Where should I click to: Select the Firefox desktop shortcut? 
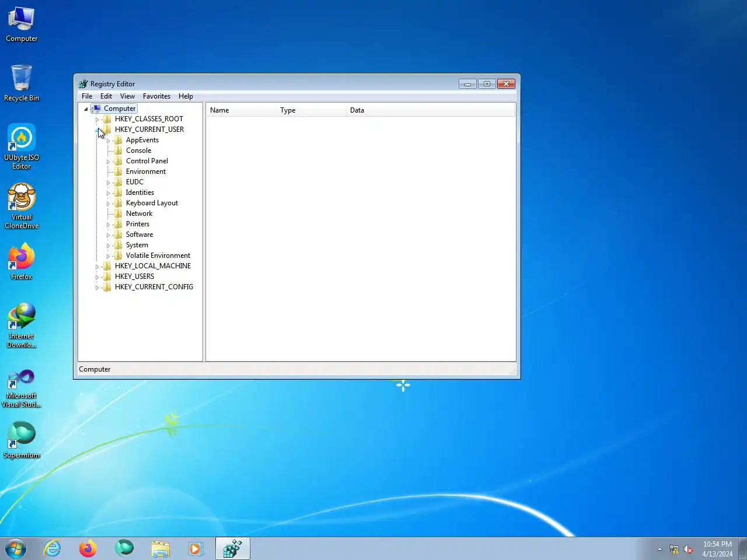(x=22, y=262)
